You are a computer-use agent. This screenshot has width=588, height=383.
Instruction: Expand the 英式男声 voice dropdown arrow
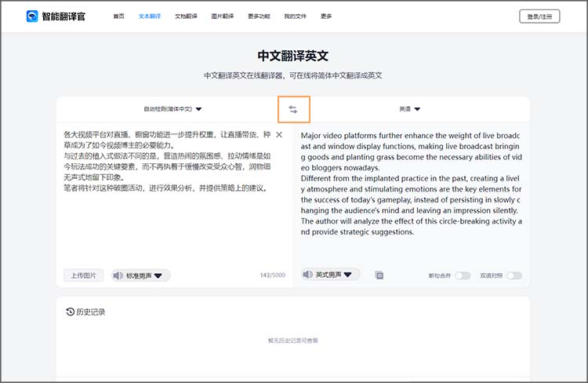[348, 275]
